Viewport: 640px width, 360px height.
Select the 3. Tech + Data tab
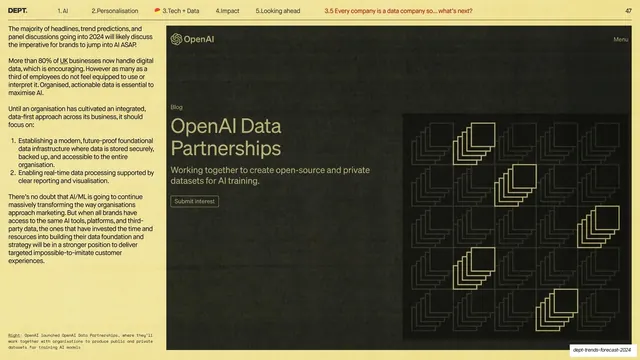180,11
